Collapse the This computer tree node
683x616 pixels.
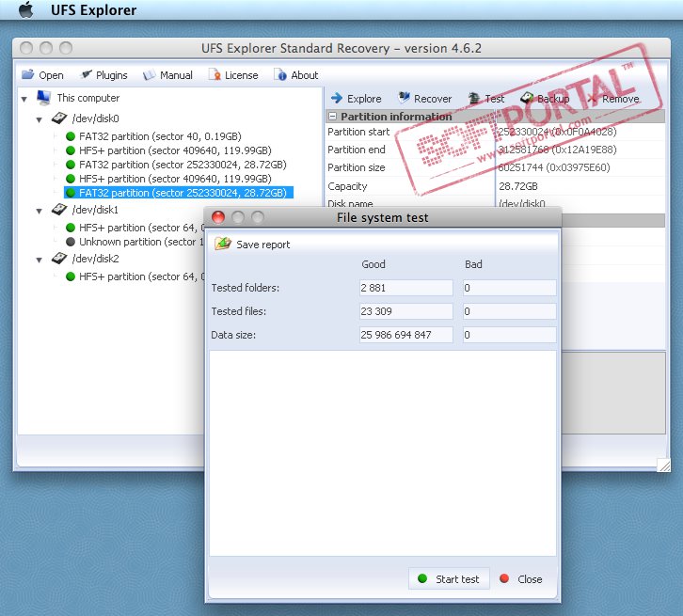click(24, 100)
